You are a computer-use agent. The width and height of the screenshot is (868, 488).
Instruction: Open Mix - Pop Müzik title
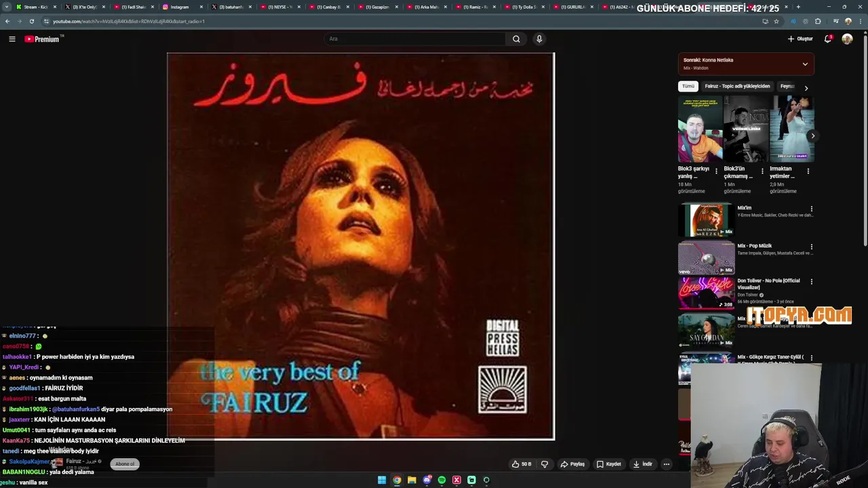[755, 246]
